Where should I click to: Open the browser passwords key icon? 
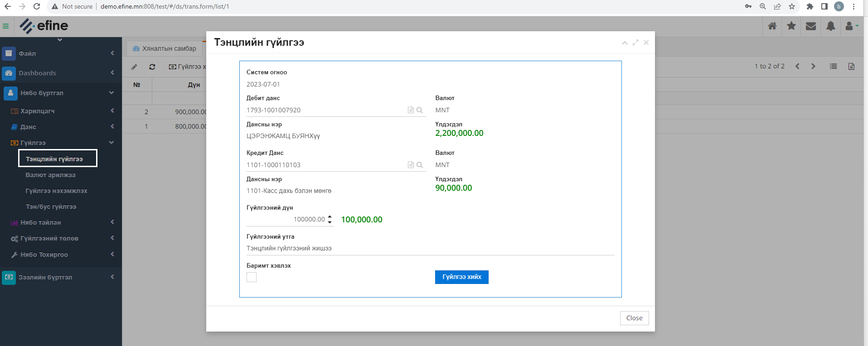point(748,6)
